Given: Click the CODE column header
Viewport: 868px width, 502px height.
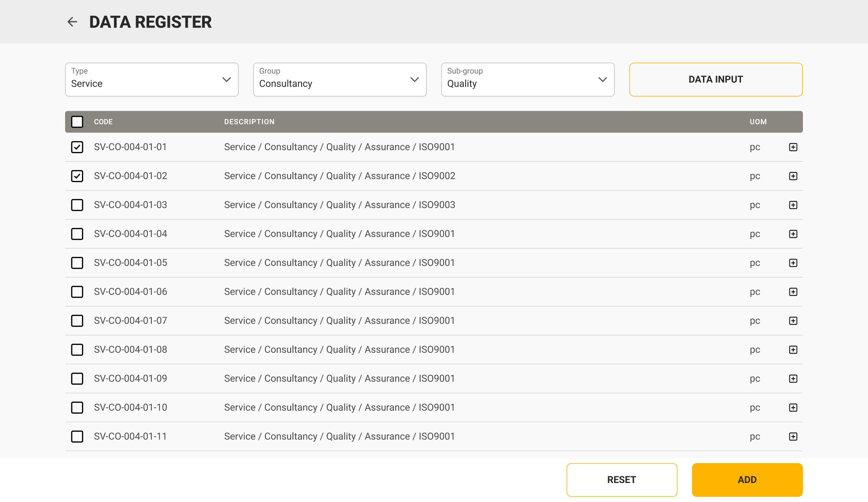Looking at the screenshot, I should 103,122.
